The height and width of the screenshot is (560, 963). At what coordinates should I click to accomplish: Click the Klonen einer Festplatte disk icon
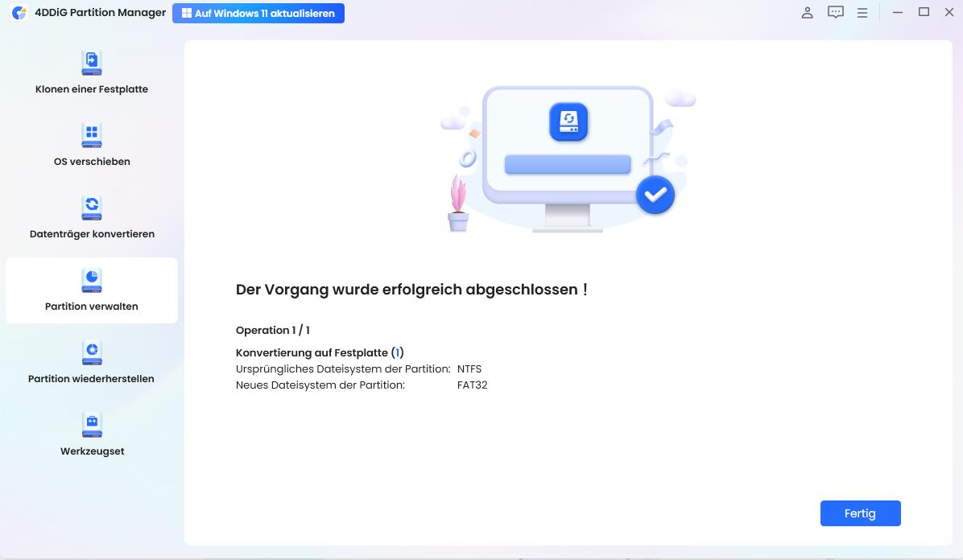[x=92, y=63]
